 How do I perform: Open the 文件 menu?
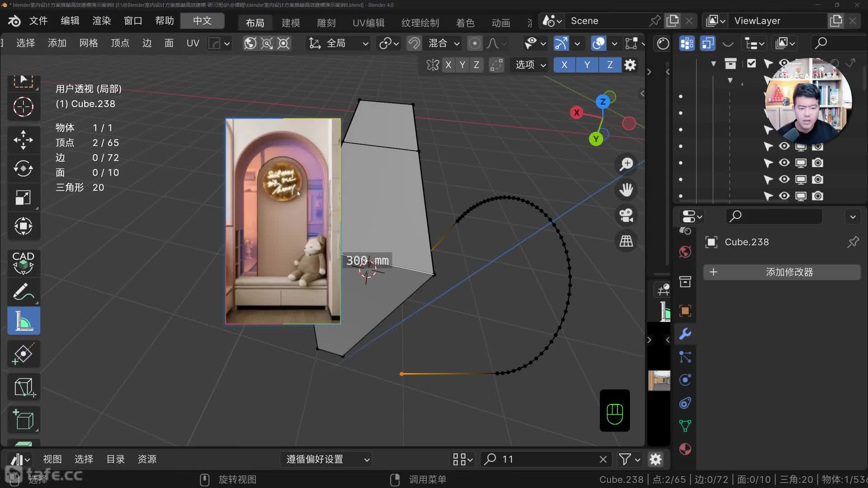(x=38, y=21)
